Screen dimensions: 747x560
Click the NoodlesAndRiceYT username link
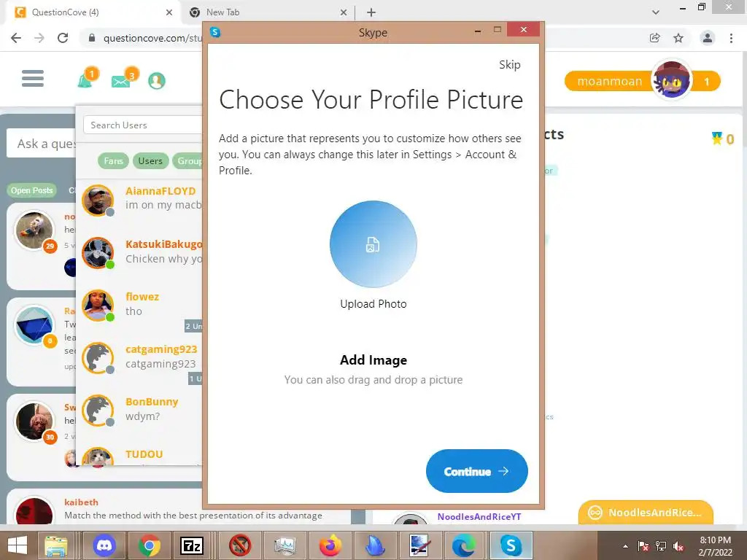point(479,517)
